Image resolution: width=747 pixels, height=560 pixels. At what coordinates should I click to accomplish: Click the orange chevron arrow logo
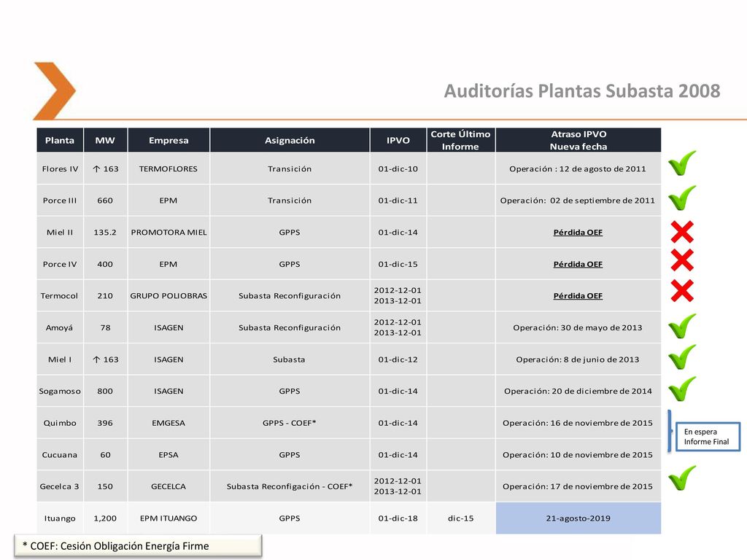(x=54, y=90)
